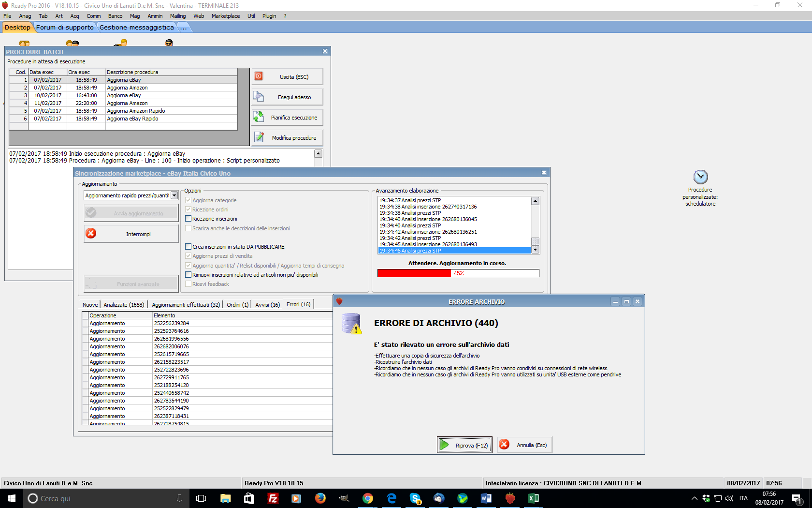This screenshot has width=812, height=508.
Task: Select the Aggiorna Amazon Rapido procedure row
Action: point(123,111)
